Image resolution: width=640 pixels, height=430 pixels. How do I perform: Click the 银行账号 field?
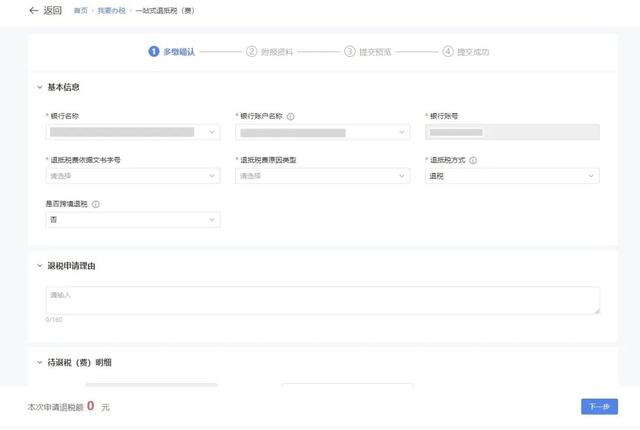[x=512, y=132]
